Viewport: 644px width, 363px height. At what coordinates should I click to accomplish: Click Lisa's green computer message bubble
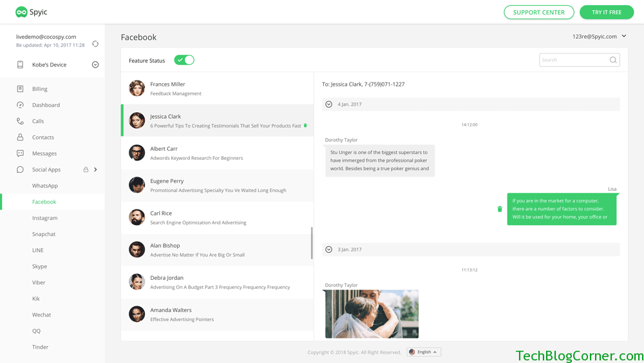(x=562, y=209)
